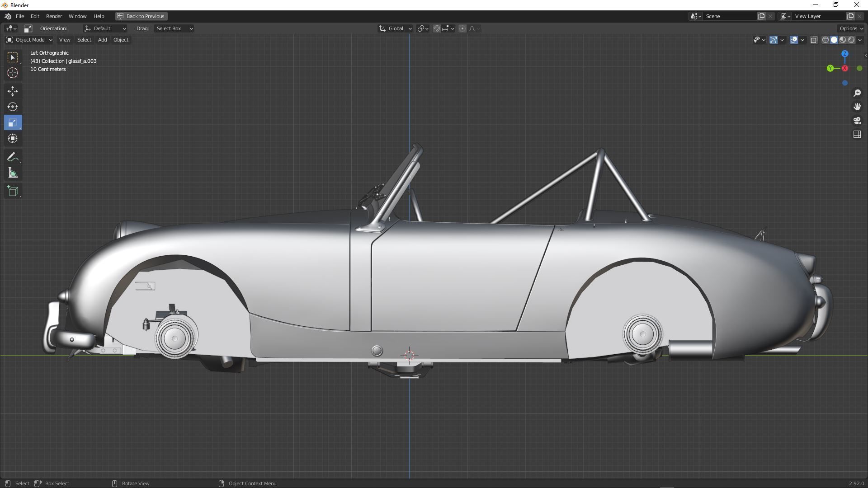The height and width of the screenshot is (488, 868).
Task: Toggle proportional editing button
Action: tap(462, 28)
